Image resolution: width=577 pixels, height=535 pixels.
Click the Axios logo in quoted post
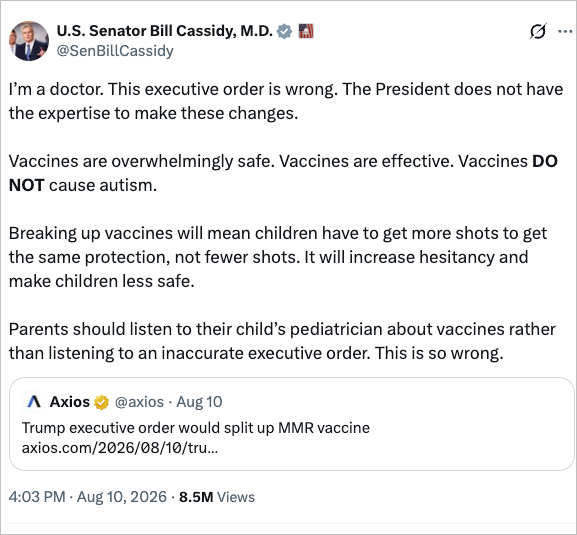pyautogui.click(x=34, y=402)
